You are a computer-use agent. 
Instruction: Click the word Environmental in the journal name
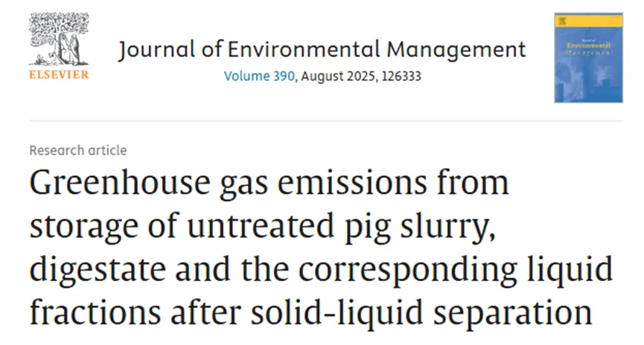304,49
